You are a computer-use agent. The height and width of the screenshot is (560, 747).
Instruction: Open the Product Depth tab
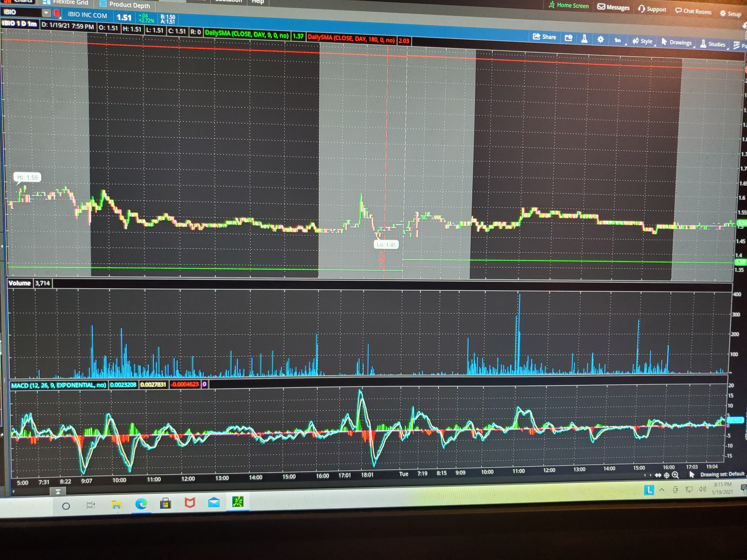coord(125,5)
